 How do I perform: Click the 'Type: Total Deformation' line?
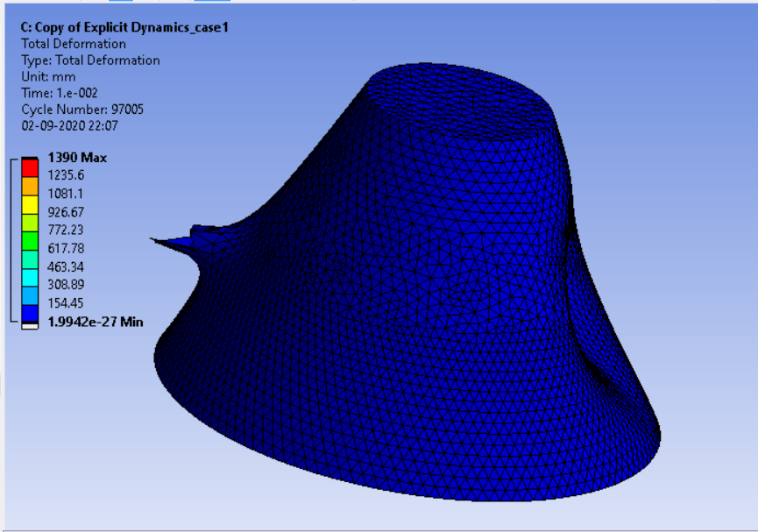point(90,60)
